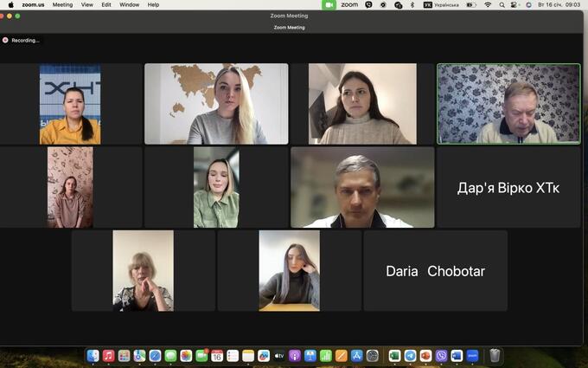Open Spotlight search magnifier

coord(502,4)
